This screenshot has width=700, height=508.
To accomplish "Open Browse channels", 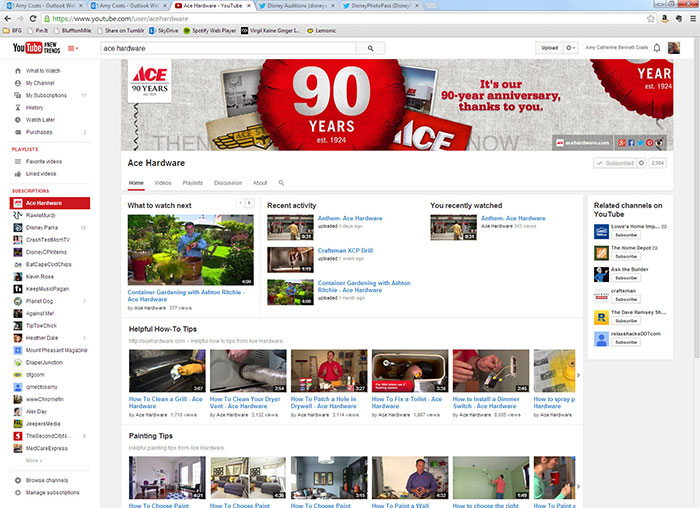I will click(46, 480).
